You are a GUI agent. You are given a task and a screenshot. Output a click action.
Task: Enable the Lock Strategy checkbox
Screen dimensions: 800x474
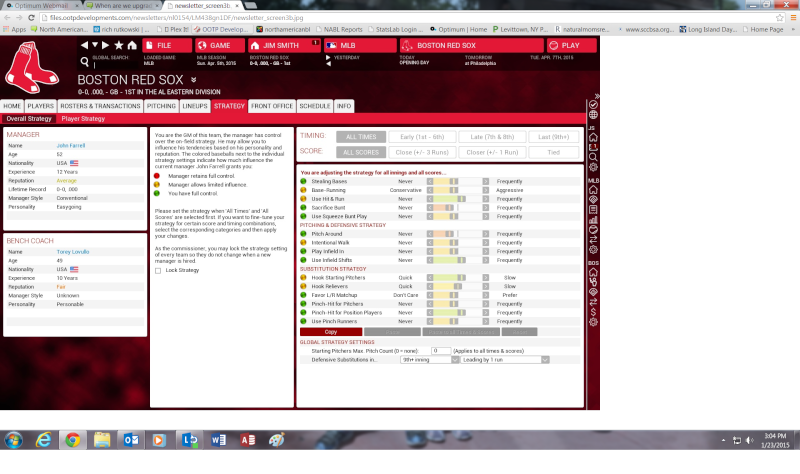click(158, 270)
